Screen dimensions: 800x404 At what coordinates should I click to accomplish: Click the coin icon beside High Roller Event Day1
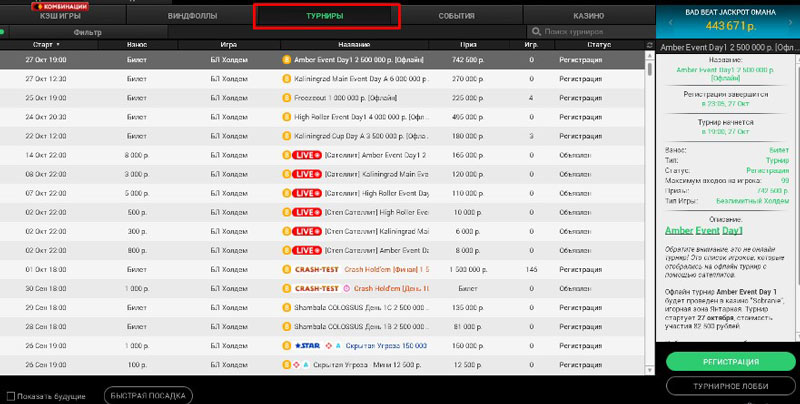pos(287,117)
